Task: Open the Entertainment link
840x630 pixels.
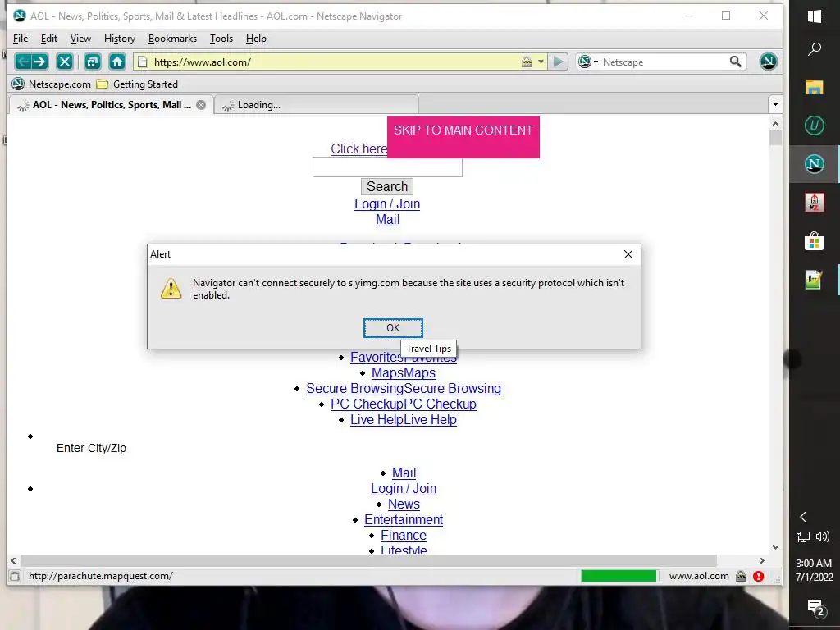Action: 404,519
